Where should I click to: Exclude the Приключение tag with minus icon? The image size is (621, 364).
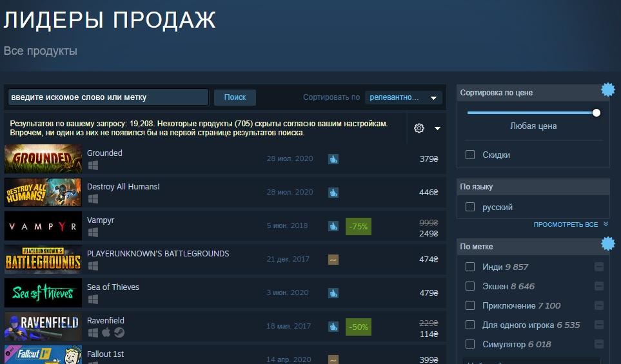point(599,306)
